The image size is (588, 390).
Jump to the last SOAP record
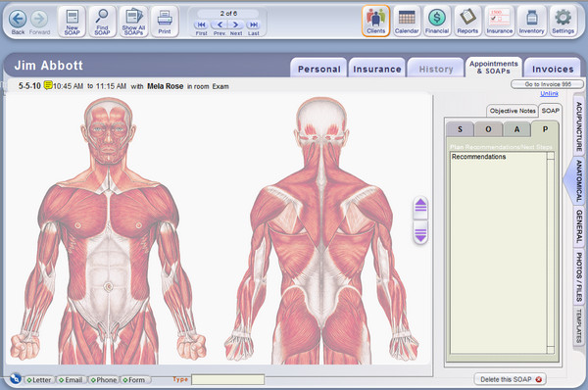click(254, 24)
